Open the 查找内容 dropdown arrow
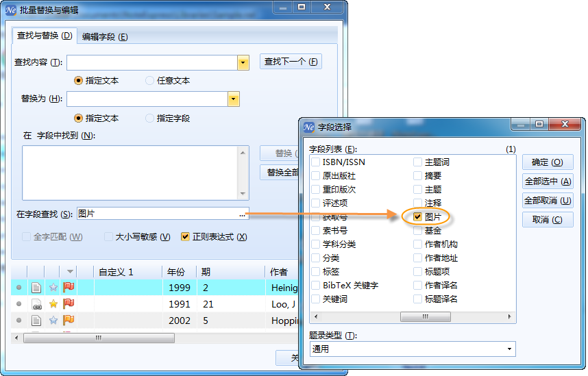 tap(243, 62)
